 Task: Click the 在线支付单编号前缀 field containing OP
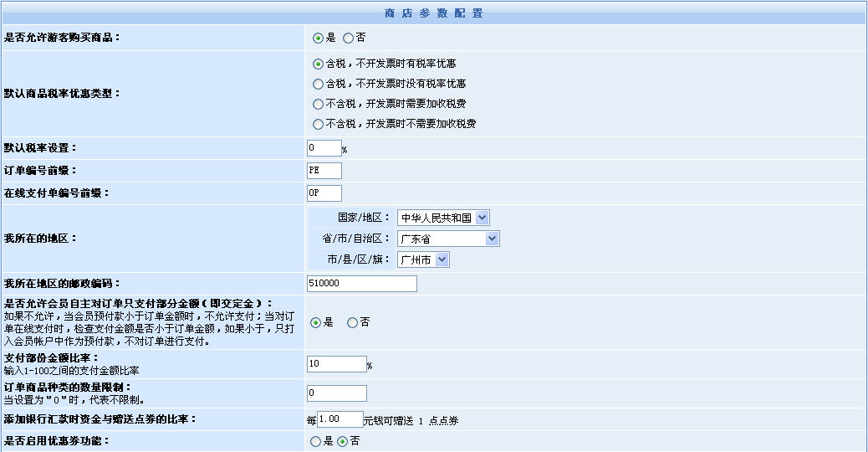324,193
